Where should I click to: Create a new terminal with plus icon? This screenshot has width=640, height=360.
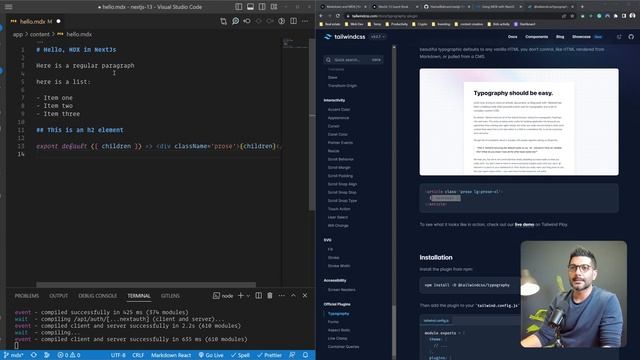coord(240,296)
